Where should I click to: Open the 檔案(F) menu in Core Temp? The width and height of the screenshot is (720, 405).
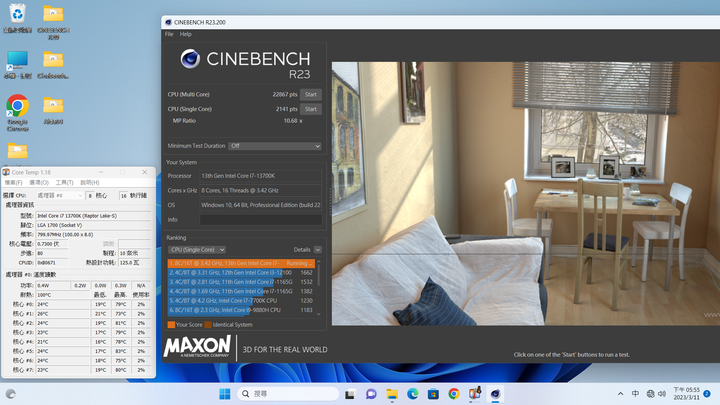pos(13,183)
